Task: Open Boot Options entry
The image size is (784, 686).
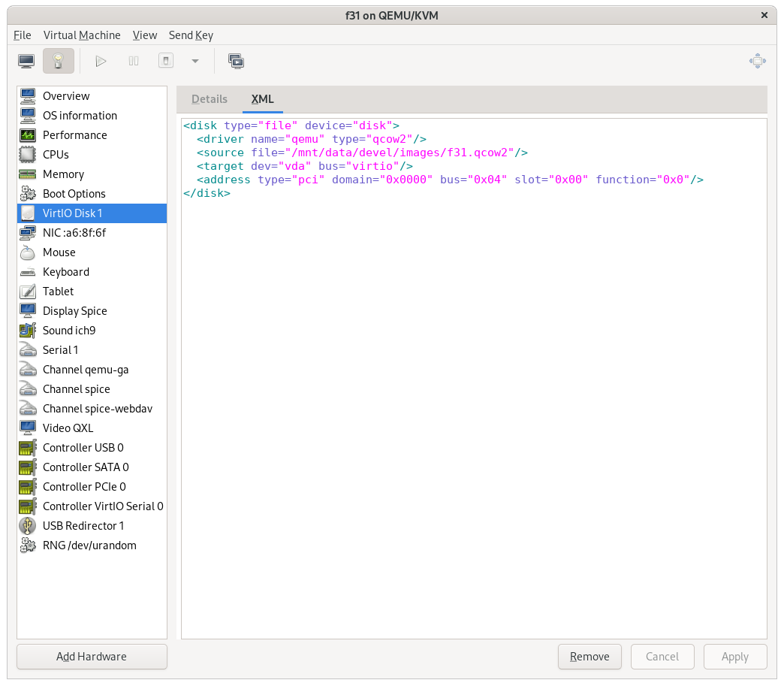Action: click(92, 194)
